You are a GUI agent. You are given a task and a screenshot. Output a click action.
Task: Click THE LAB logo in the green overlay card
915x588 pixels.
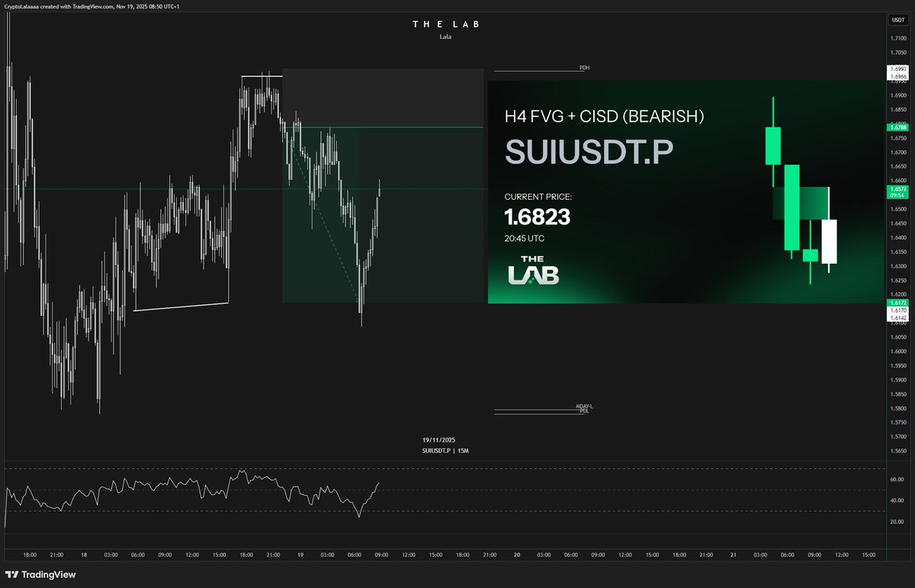tap(534, 272)
